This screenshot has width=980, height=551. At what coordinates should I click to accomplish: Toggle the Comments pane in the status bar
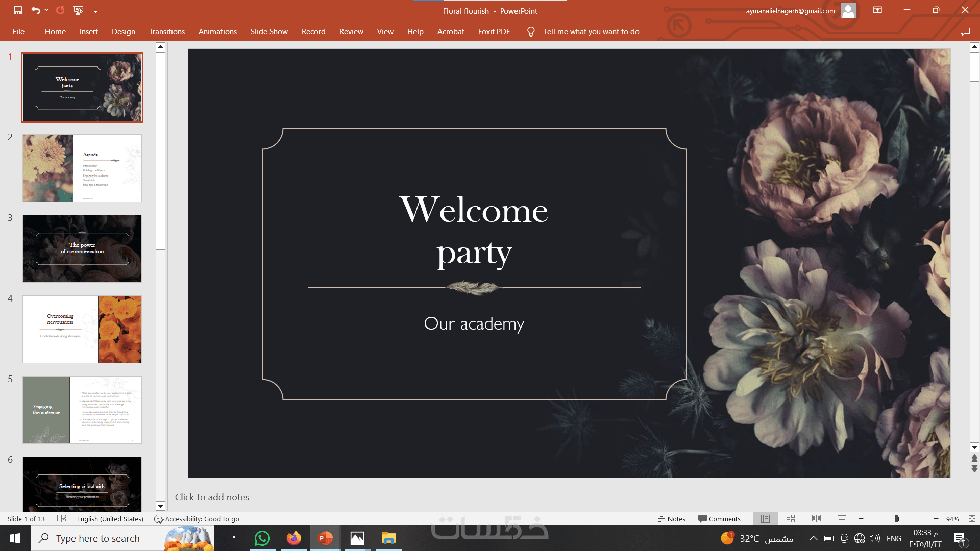click(719, 519)
